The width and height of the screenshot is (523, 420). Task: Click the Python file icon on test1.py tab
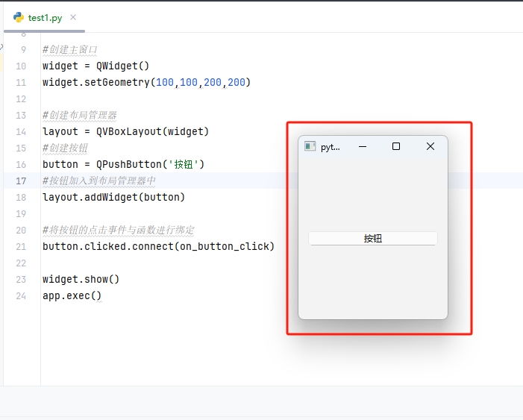point(18,18)
